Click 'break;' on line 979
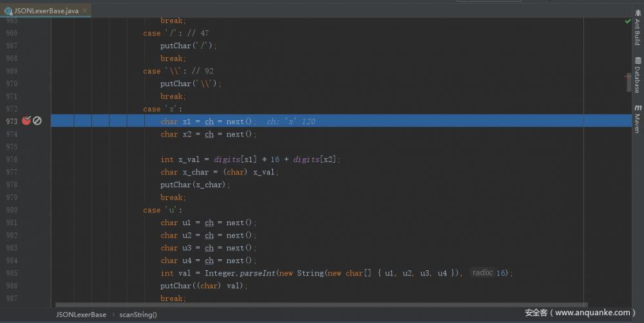The image size is (644, 323). coord(173,198)
